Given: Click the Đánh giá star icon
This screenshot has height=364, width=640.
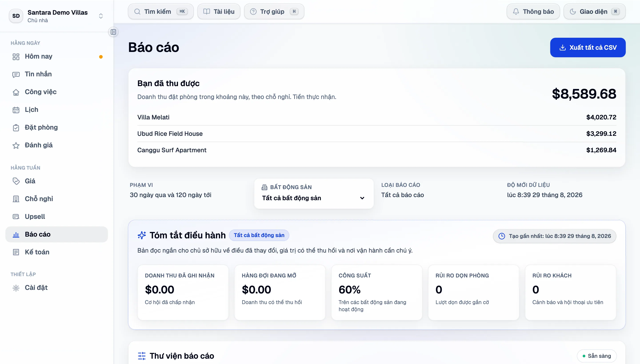Looking at the screenshot, I should [x=16, y=146].
